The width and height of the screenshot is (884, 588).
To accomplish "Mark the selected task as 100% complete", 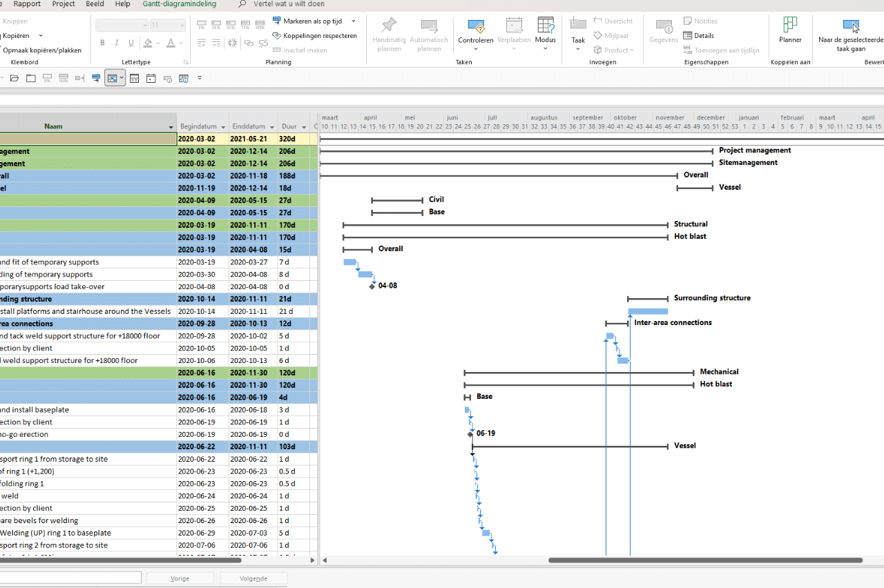I will click(259, 23).
